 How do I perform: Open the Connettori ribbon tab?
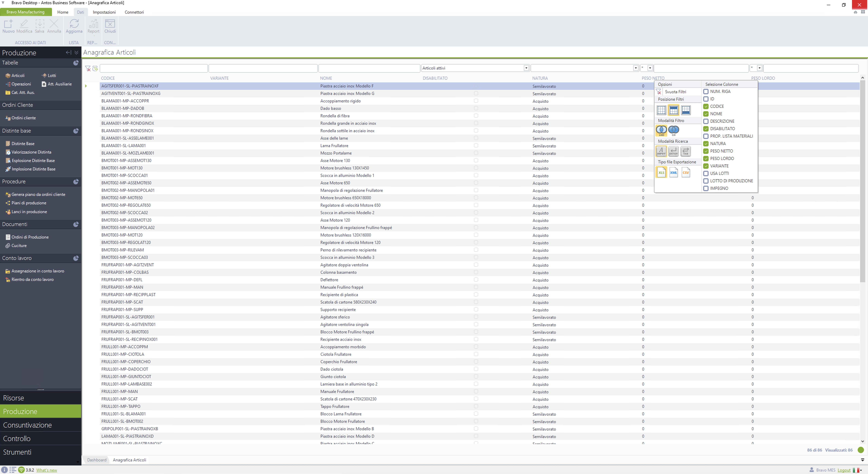point(134,12)
